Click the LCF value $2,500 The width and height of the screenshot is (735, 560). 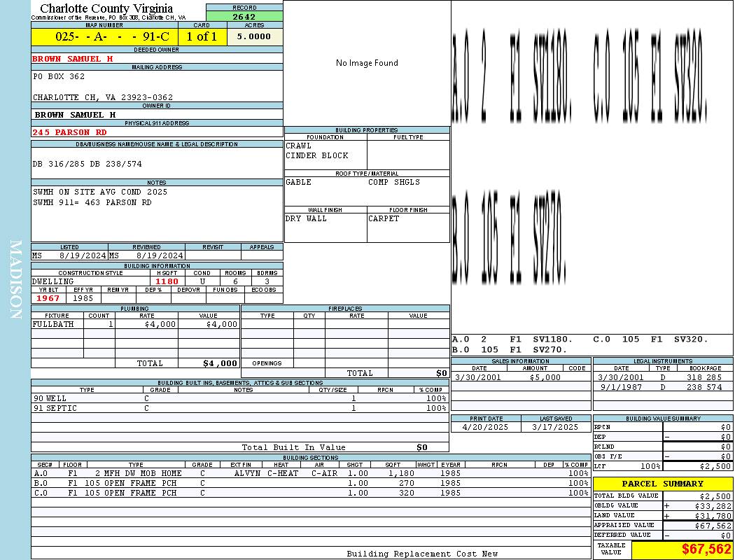click(x=715, y=466)
